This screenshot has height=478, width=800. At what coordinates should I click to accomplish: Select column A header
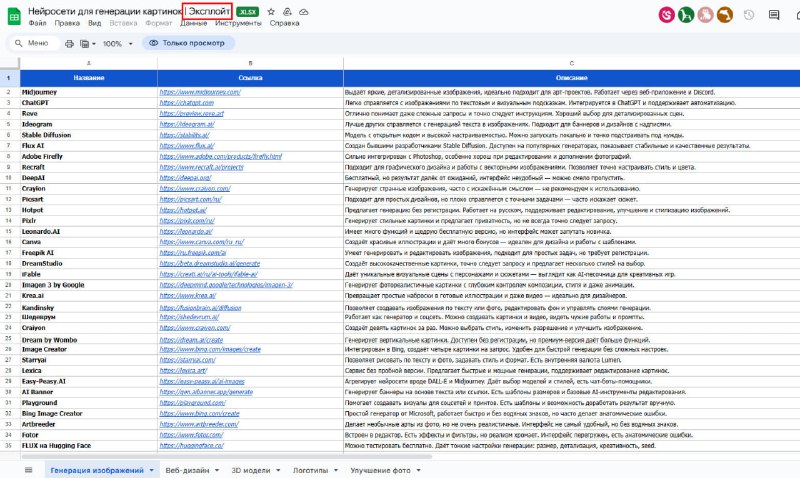pyautogui.click(x=89, y=63)
